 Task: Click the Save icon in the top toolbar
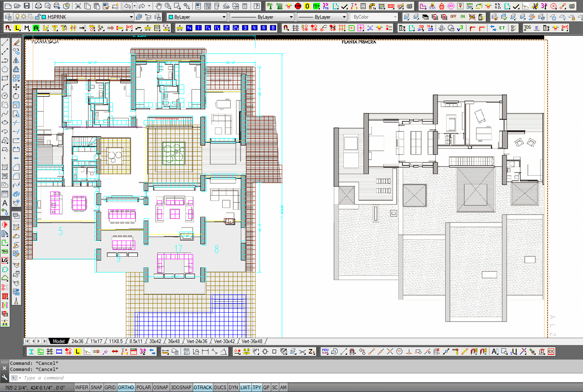[x=27, y=6]
